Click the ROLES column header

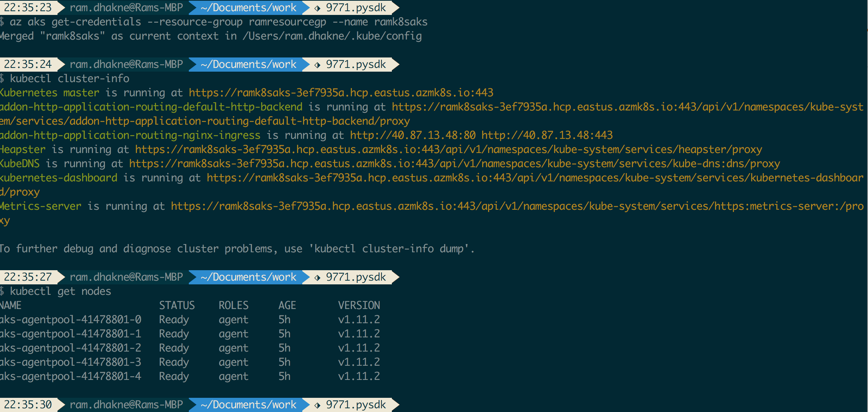pyautogui.click(x=234, y=305)
